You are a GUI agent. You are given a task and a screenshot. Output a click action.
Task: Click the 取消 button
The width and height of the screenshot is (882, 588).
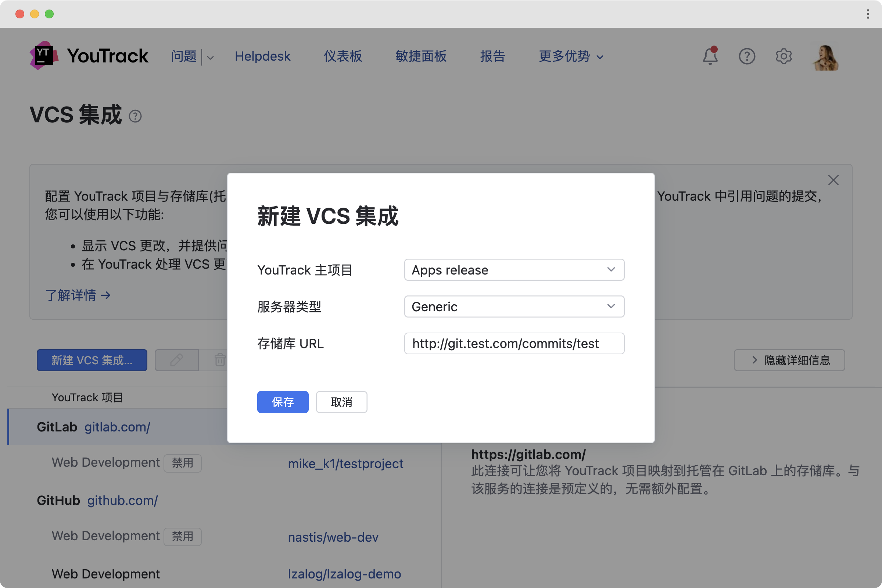[341, 402]
